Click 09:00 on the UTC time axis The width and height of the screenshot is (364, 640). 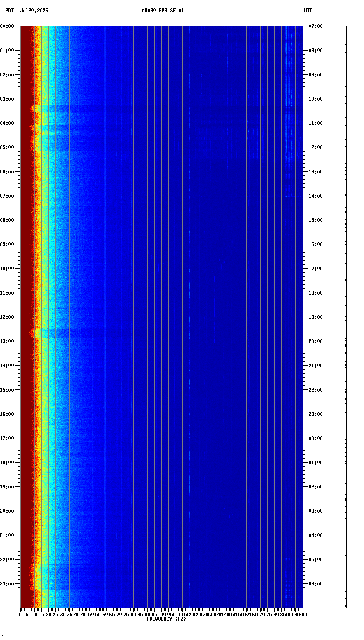click(x=316, y=75)
